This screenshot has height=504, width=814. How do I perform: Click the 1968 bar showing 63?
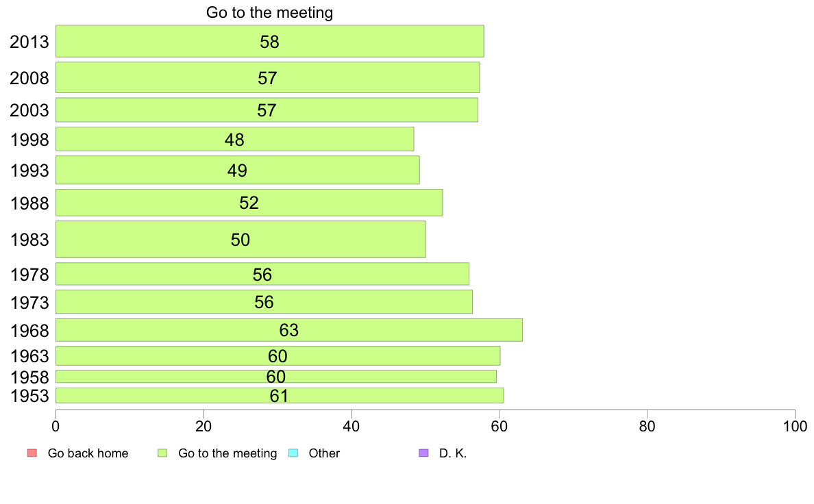289,330
